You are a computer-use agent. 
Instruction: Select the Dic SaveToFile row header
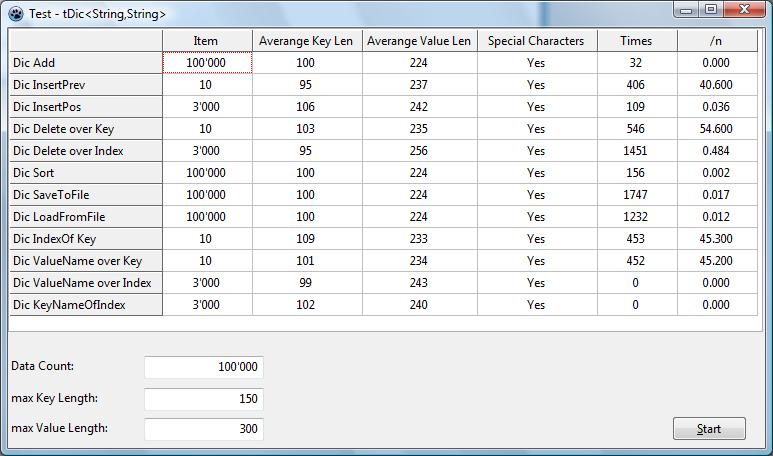click(x=86, y=195)
